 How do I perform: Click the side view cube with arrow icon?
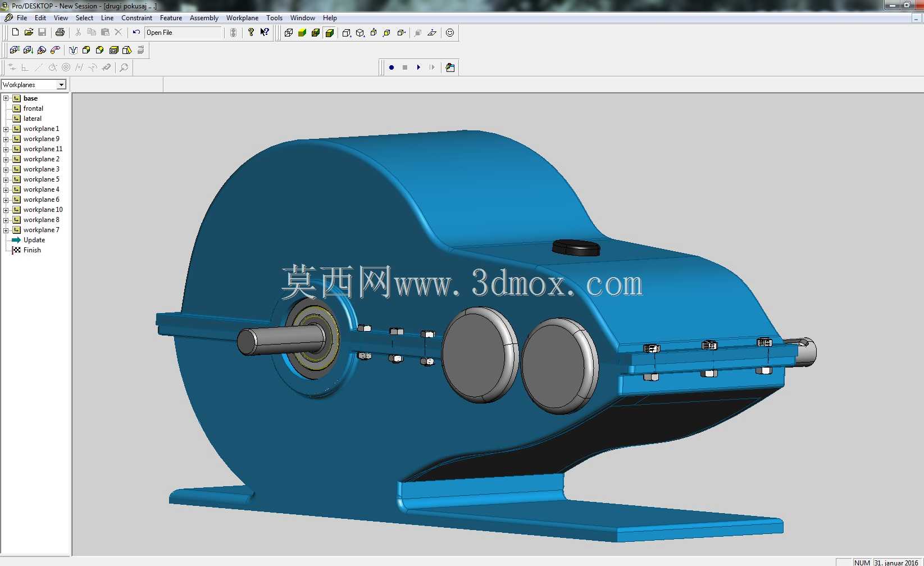point(401,33)
